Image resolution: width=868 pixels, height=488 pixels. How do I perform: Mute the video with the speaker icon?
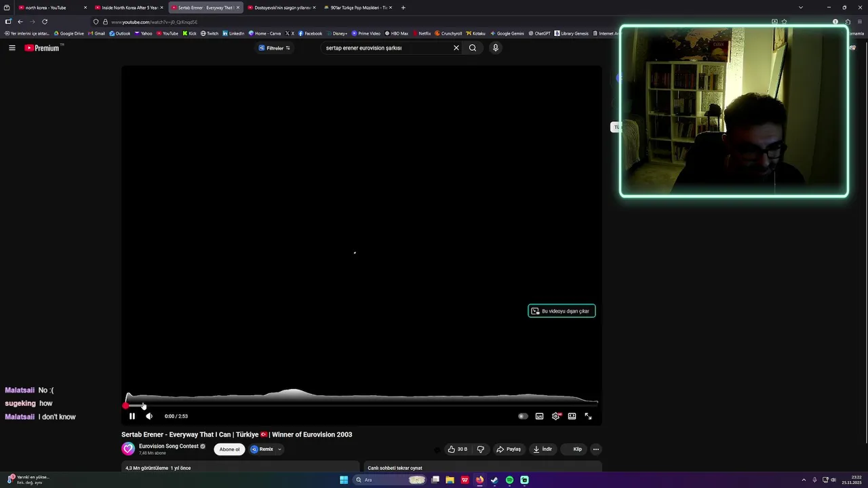[x=149, y=416]
